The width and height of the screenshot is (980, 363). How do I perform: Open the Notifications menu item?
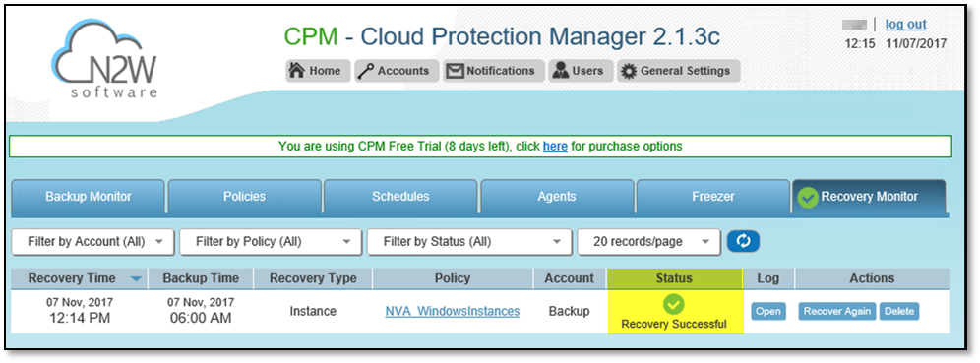tap(493, 71)
